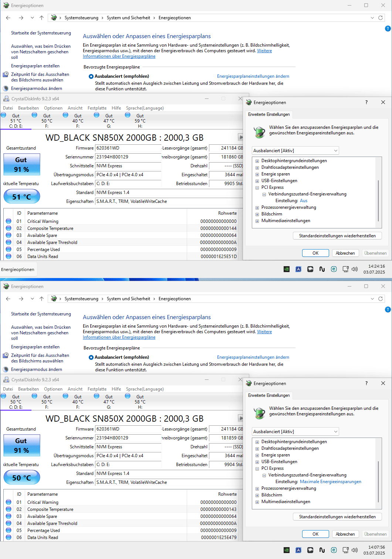Go back in Systemsteuerung window of 14:24:16 capture

click(8, 18)
